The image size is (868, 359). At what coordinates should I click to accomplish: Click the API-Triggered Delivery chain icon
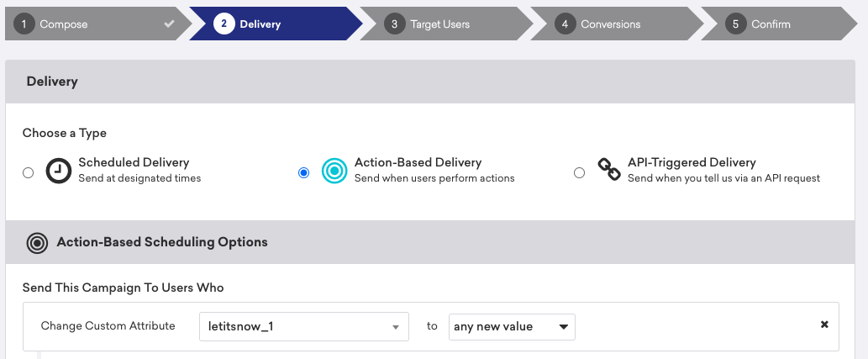(608, 170)
